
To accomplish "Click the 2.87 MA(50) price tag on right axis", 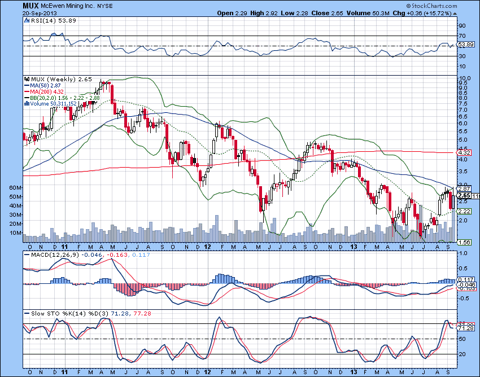I will [x=464, y=189].
